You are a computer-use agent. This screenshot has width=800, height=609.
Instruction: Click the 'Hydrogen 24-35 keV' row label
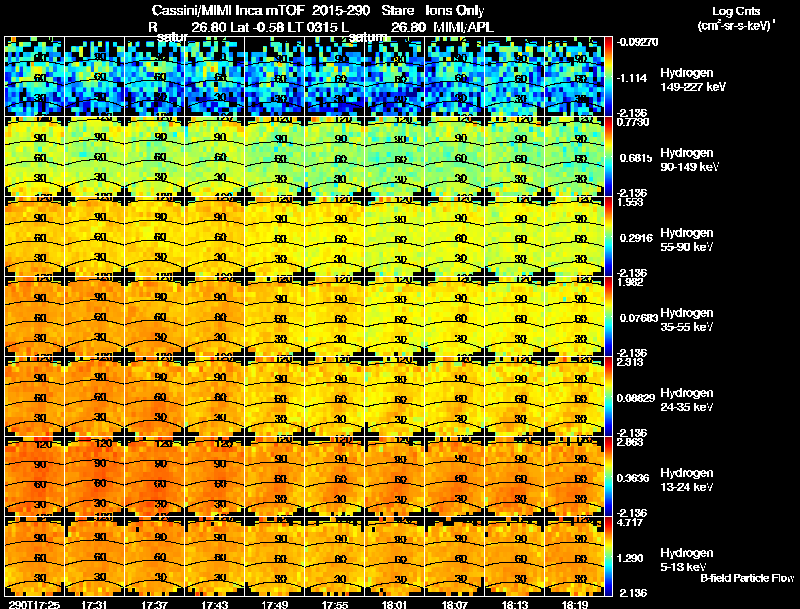coord(687,400)
